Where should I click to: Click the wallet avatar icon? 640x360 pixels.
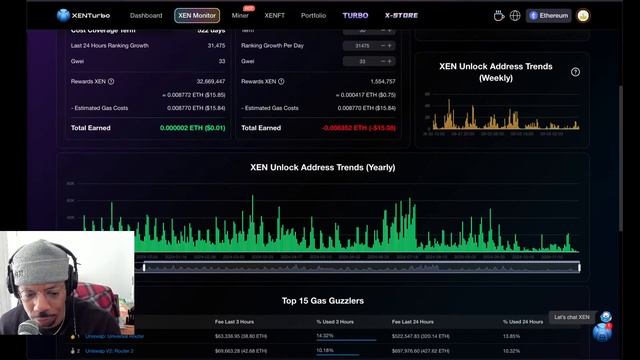coord(583,16)
